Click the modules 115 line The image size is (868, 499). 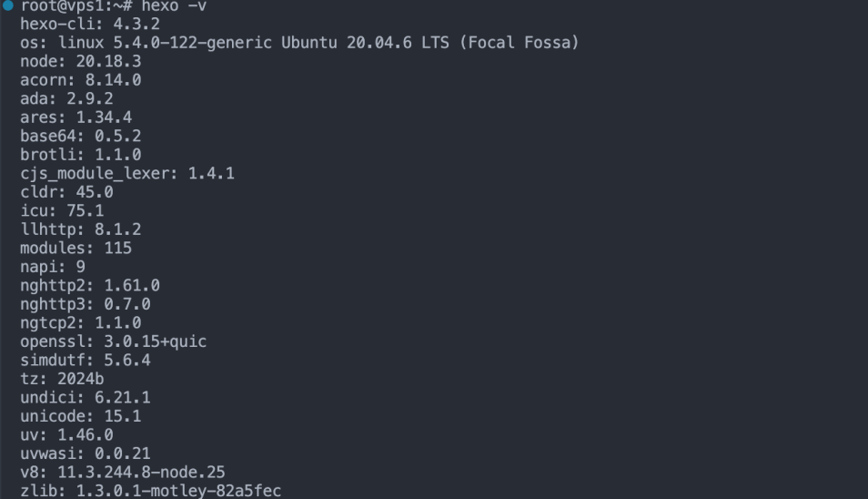(76, 248)
